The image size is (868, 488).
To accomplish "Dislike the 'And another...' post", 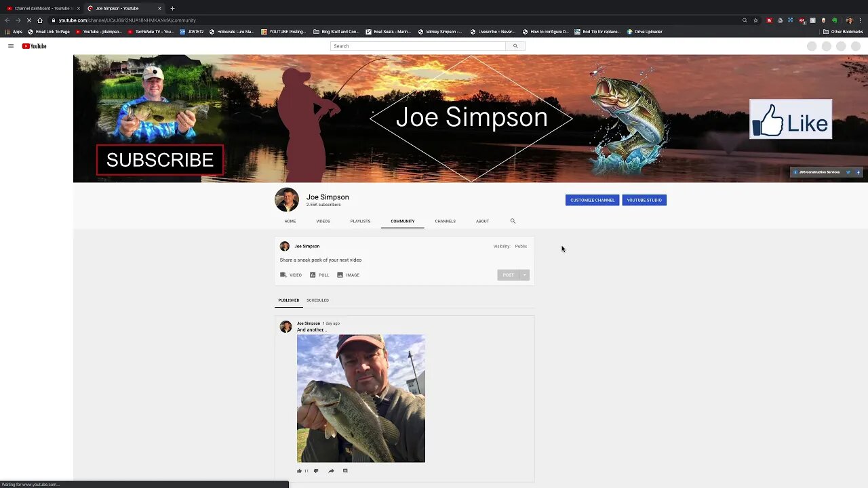I will pyautogui.click(x=316, y=471).
